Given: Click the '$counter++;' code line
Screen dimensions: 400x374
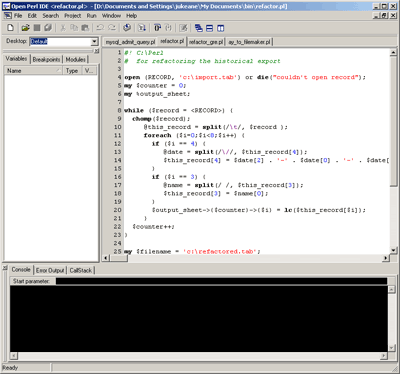Looking at the screenshot, I should pos(153,227).
